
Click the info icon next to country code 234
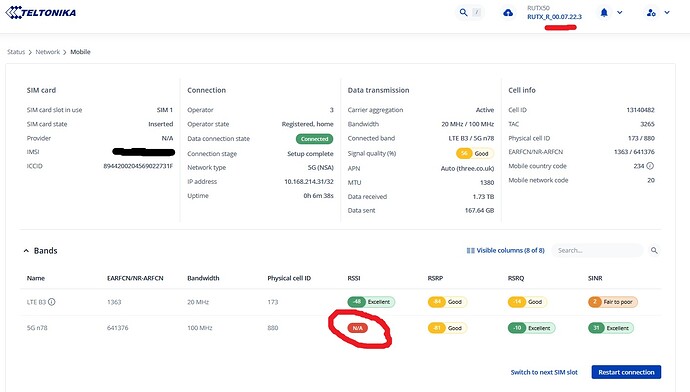pos(650,166)
